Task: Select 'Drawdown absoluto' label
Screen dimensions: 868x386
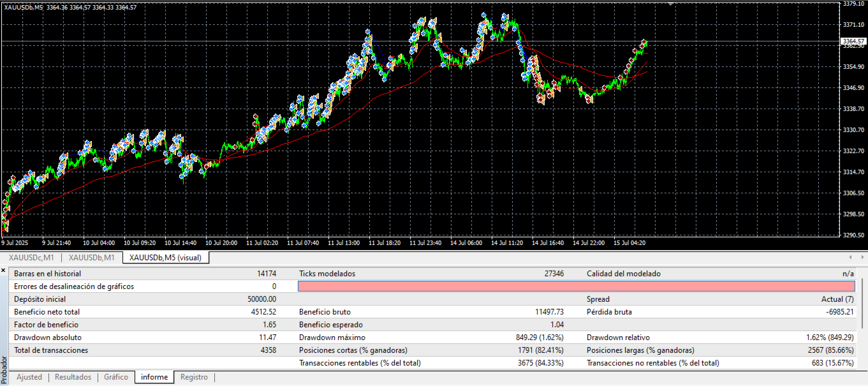Action: click(x=48, y=338)
